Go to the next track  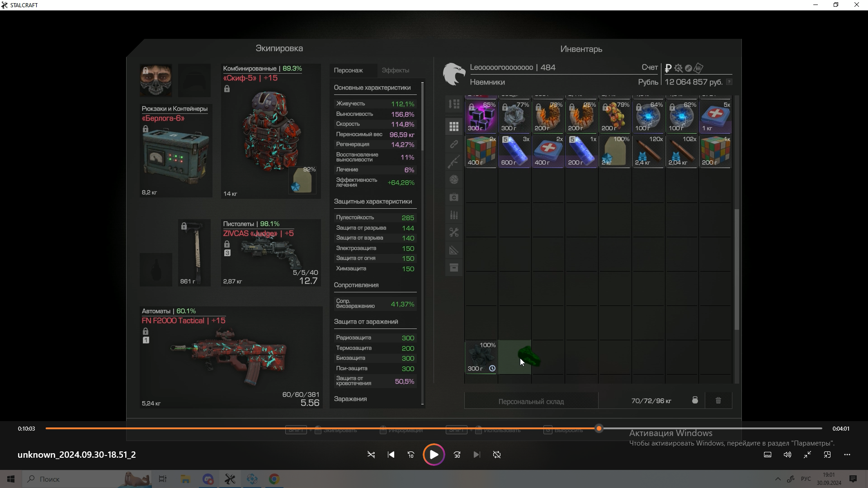click(x=477, y=455)
